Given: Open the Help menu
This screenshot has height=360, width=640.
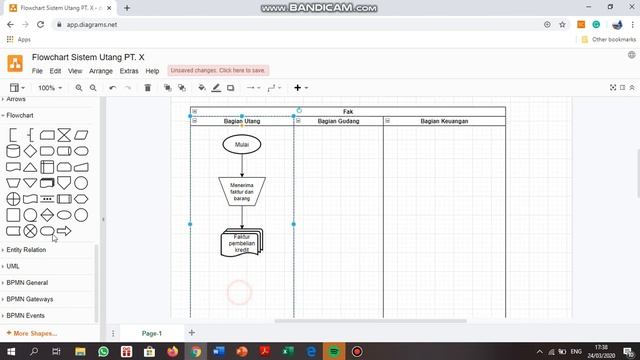Looking at the screenshot, I should tap(152, 71).
